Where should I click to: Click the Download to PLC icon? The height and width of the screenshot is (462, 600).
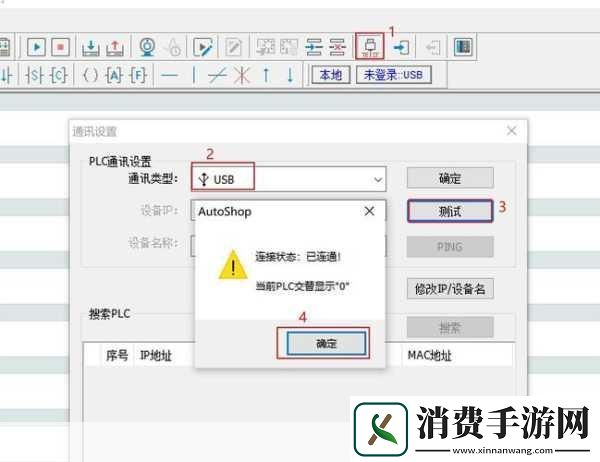91,47
